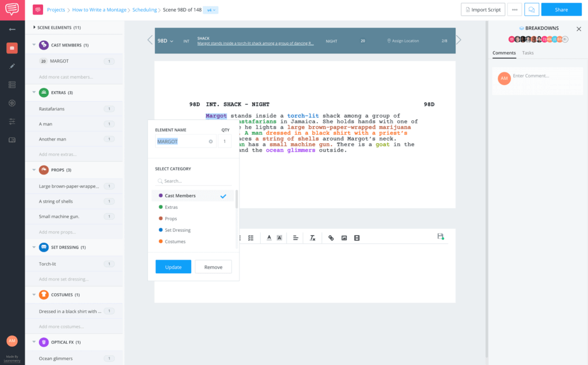Expand the Scene Elements header triangle

click(x=34, y=28)
